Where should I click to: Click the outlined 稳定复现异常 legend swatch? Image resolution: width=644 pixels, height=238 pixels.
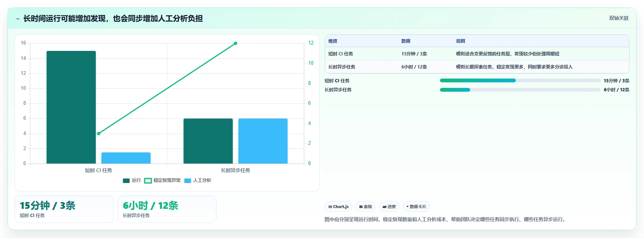(x=148, y=181)
